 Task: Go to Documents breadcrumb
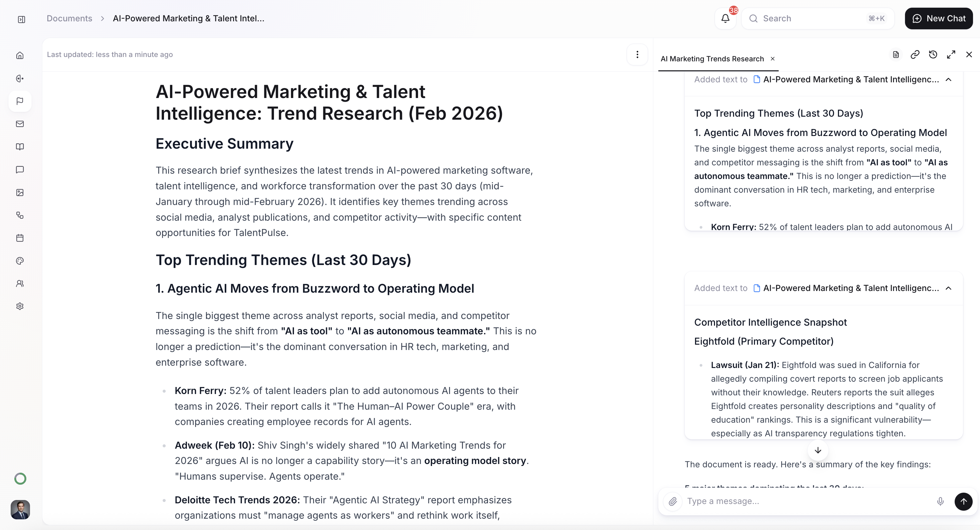69,18
